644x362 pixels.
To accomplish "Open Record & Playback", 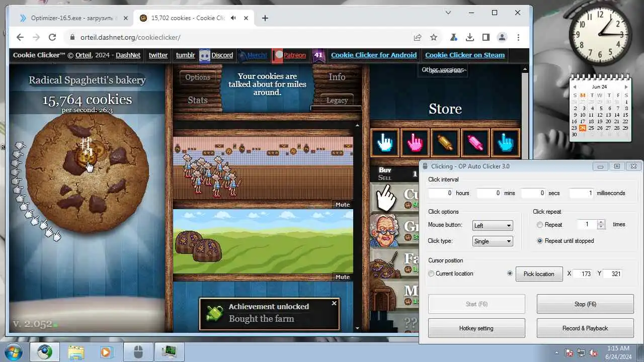I will pos(585,328).
